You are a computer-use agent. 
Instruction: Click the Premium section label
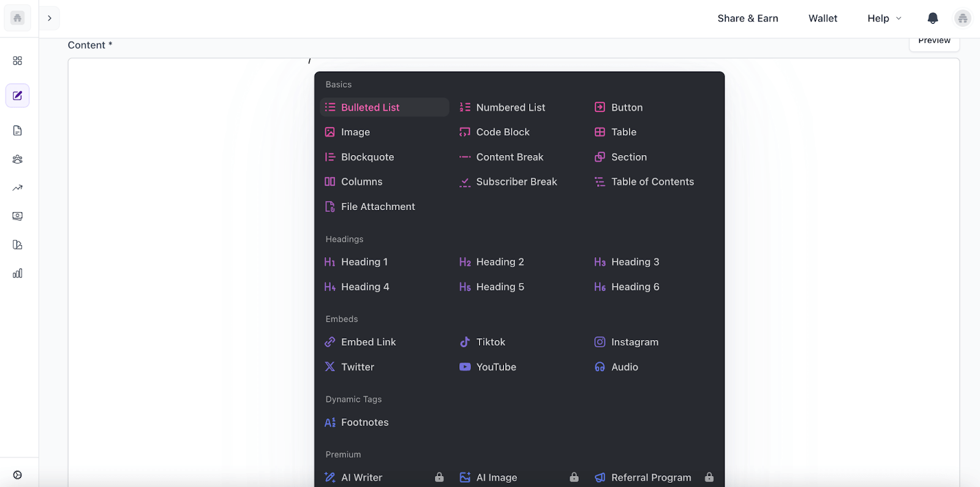click(343, 455)
